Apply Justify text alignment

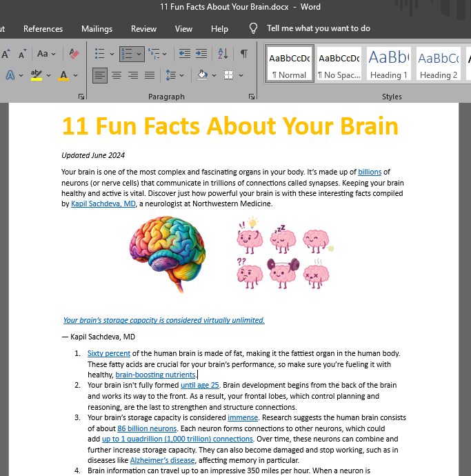(x=150, y=75)
